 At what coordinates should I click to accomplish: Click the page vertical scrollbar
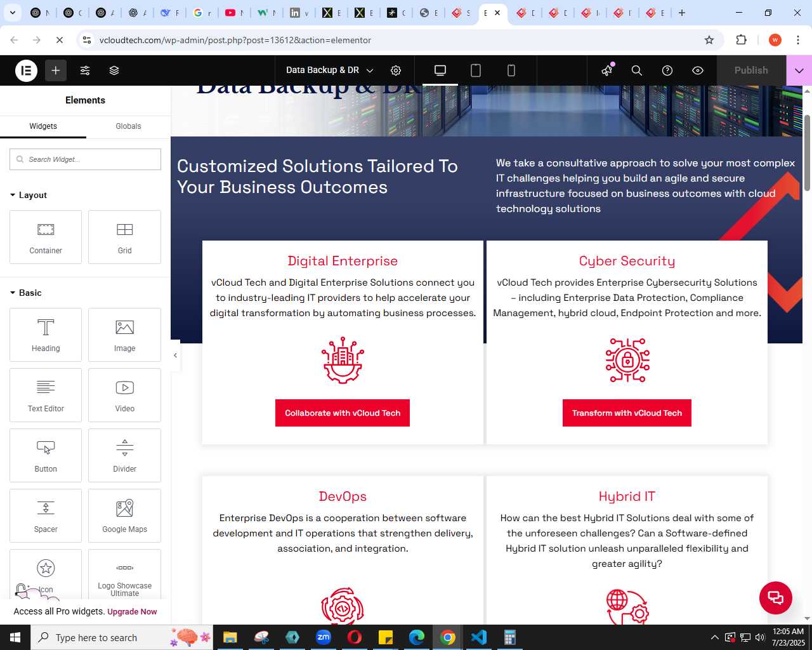(x=807, y=152)
